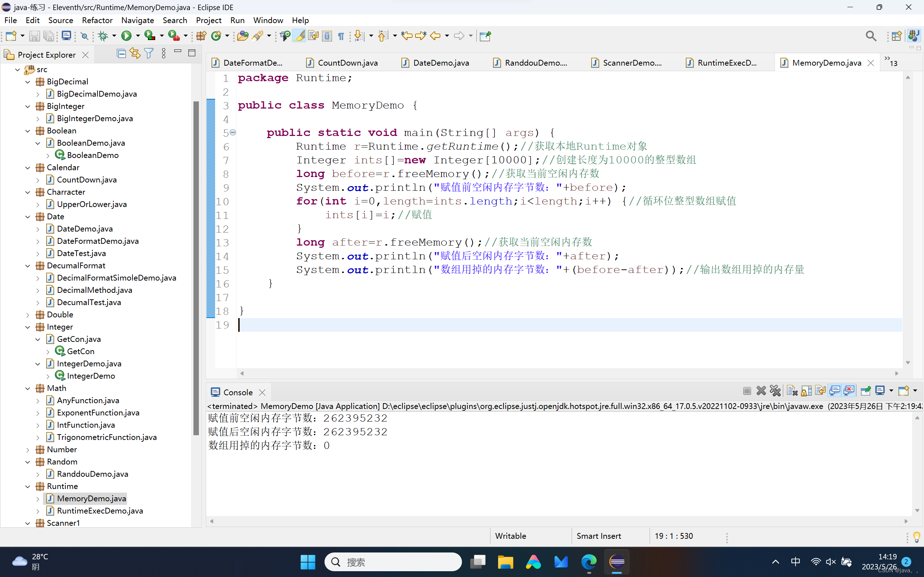Viewport: 924px width, 577px height.
Task: Click Open Type toolbar icon
Action: [x=242, y=36]
